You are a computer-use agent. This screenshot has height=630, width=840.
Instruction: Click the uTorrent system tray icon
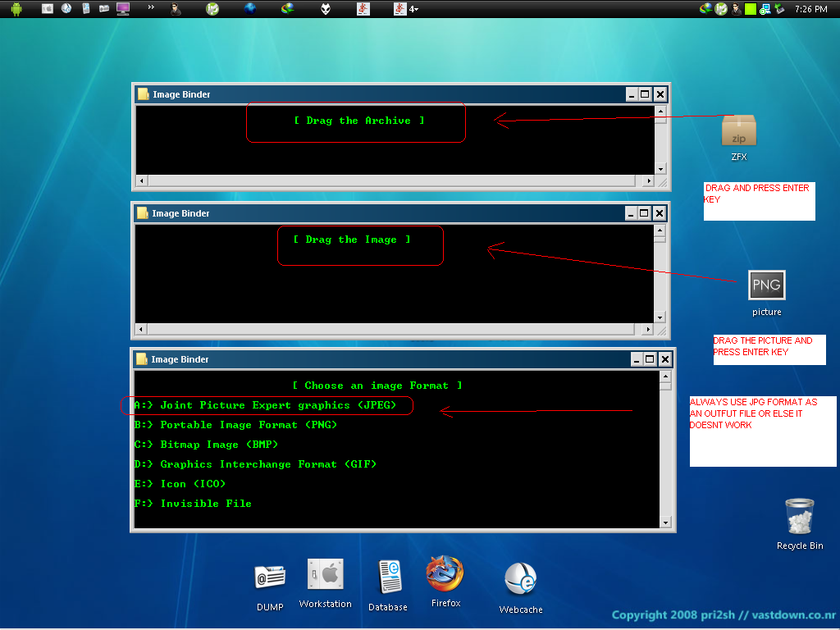[722, 8]
